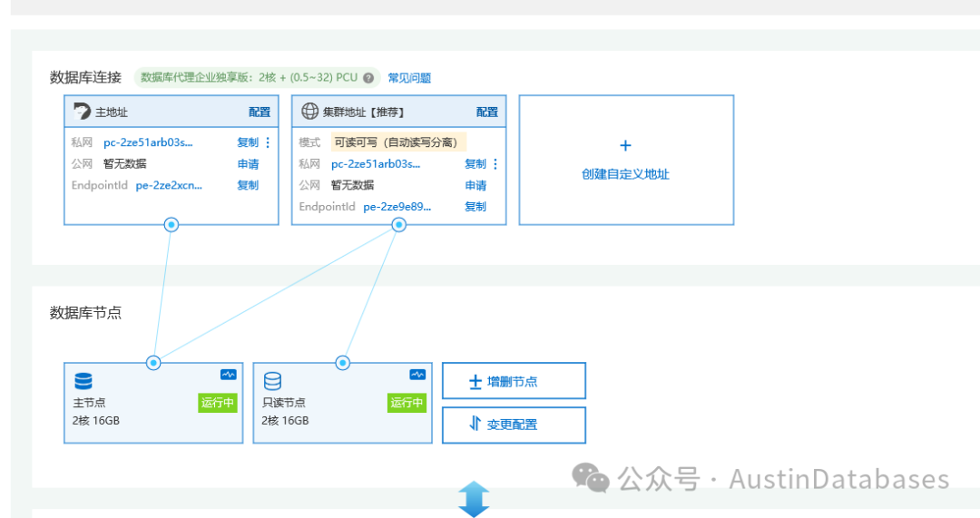980x518 pixels.
Task: Click the pc-2ze51arb03s private address in 主地址
Action: (x=148, y=142)
